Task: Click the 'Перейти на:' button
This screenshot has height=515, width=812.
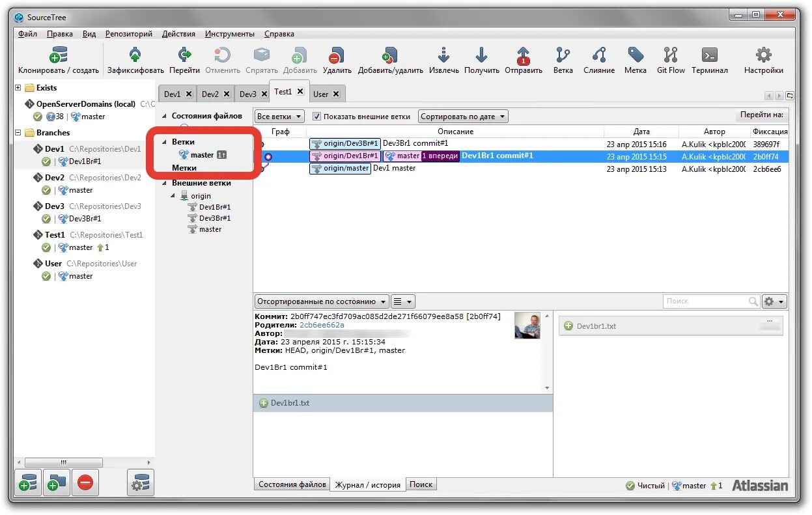Action: [x=761, y=115]
